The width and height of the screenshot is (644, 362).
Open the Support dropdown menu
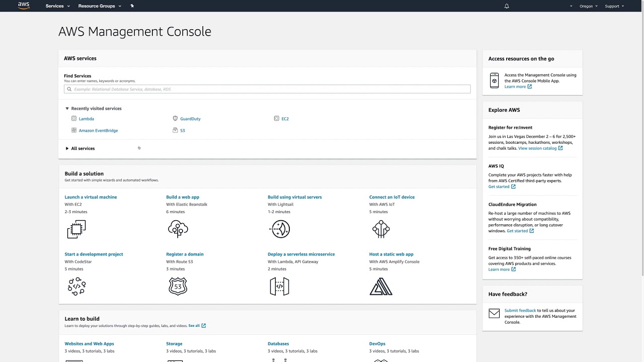(614, 6)
